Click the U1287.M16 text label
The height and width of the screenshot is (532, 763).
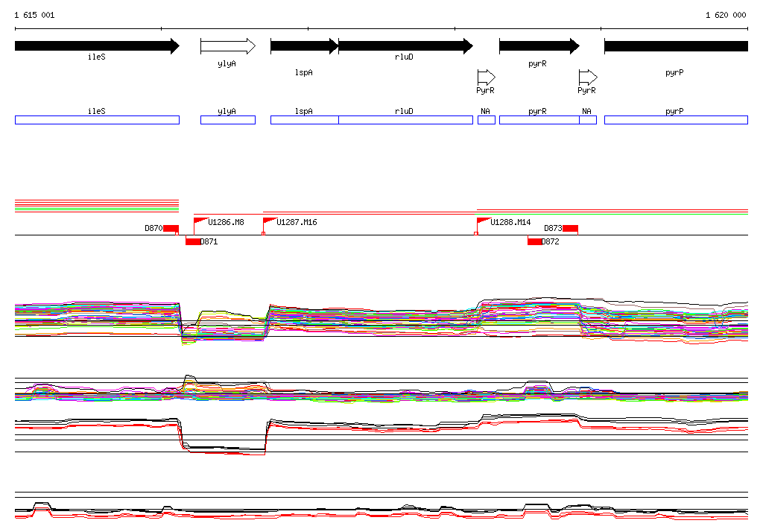coord(297,223)
